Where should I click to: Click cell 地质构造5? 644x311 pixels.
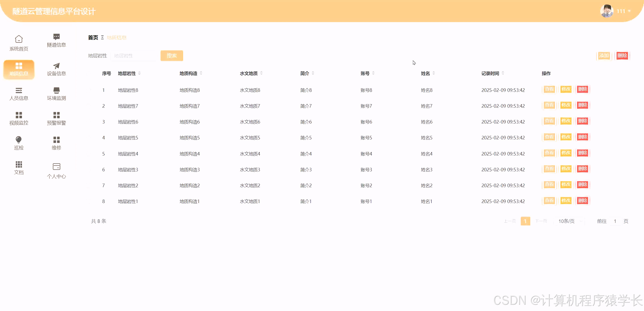tap(190, 138)
